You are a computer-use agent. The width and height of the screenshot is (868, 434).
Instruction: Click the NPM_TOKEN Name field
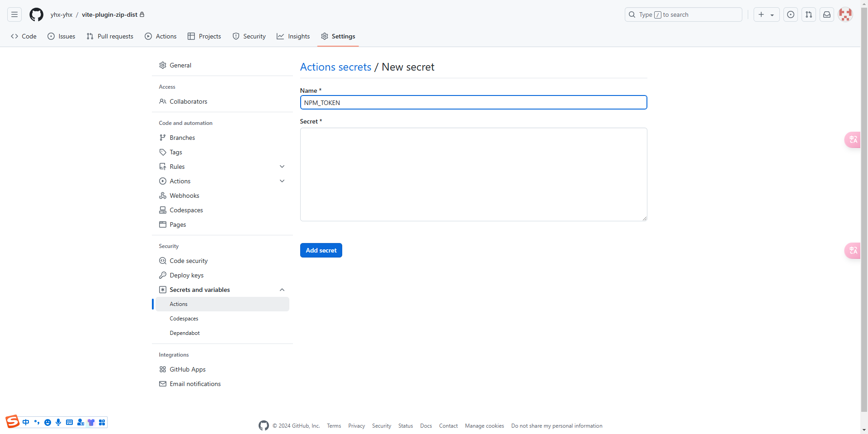473,103
